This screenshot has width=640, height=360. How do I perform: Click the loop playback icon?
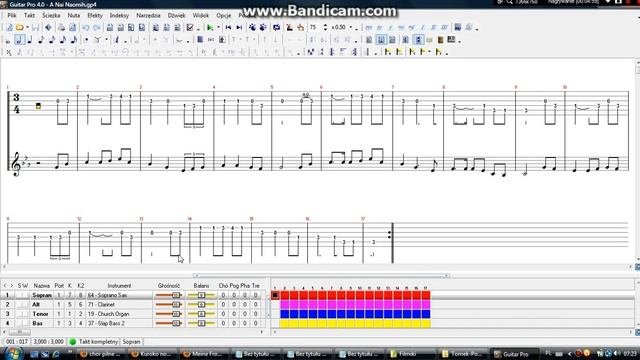click(x=277, y=27)
